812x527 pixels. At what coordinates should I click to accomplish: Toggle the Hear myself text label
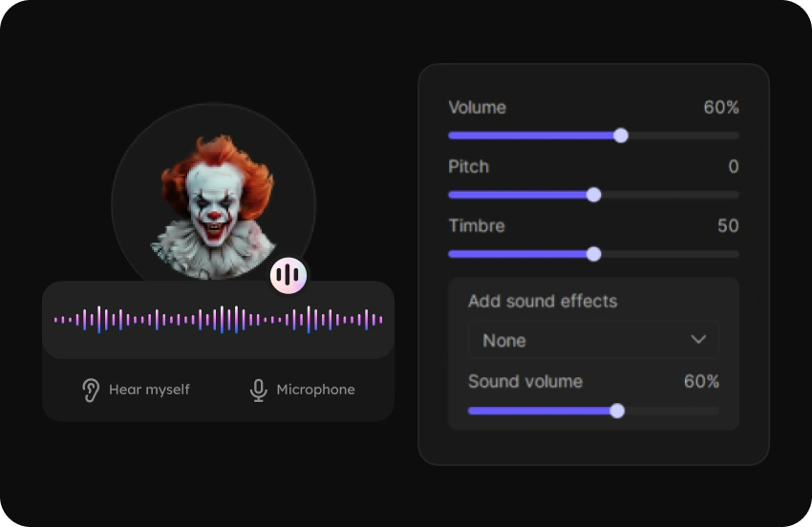(x=149, y=390)
